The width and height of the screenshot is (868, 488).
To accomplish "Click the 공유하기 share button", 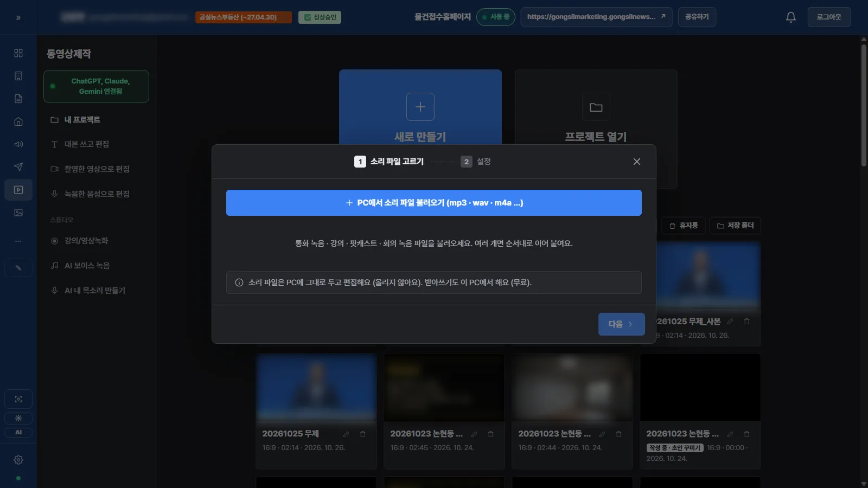I will [697, 17].
